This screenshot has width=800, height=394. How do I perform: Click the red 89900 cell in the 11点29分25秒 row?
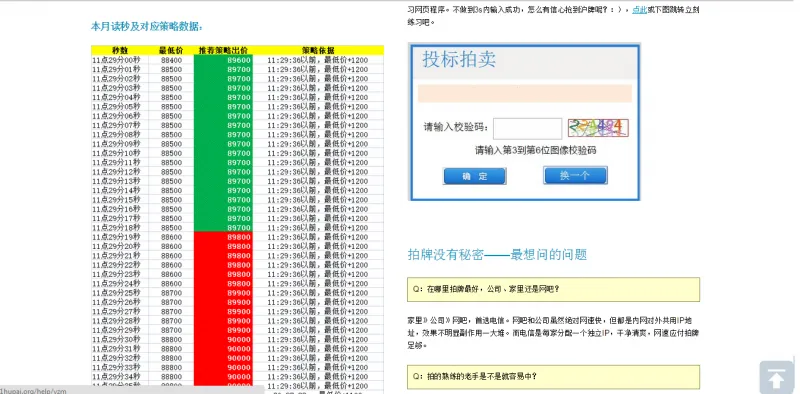(223, 293)
